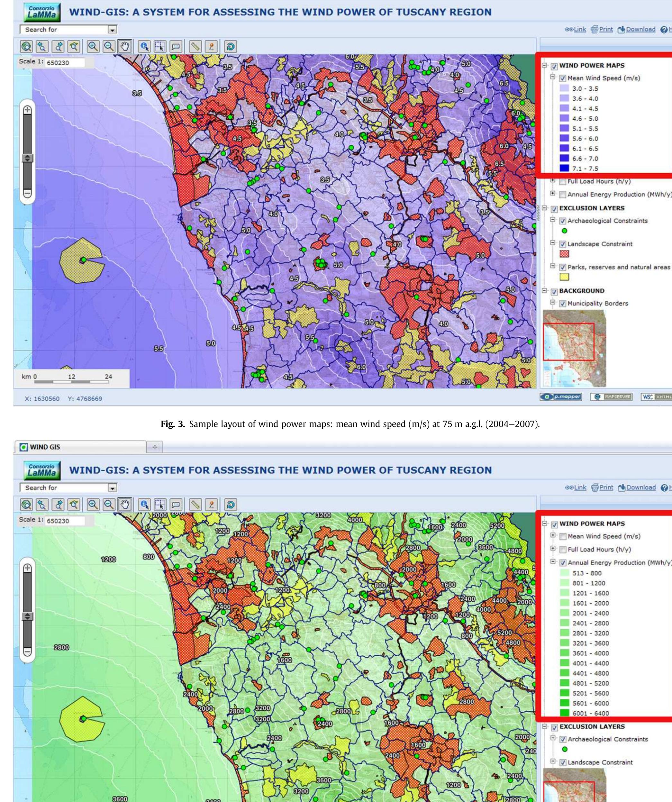This screenshot has height=802, width=672.
Task: Click add point-of-interest pin in wind speed window
Action: 211,47
